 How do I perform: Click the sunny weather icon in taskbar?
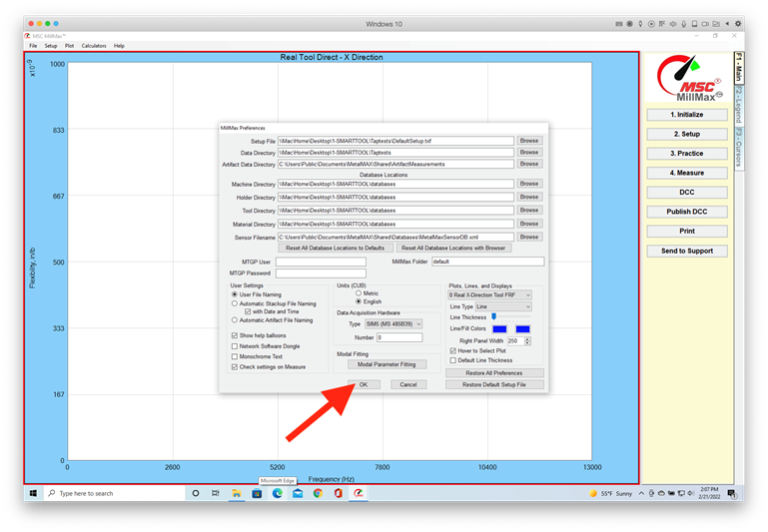(x=593, y=493)
